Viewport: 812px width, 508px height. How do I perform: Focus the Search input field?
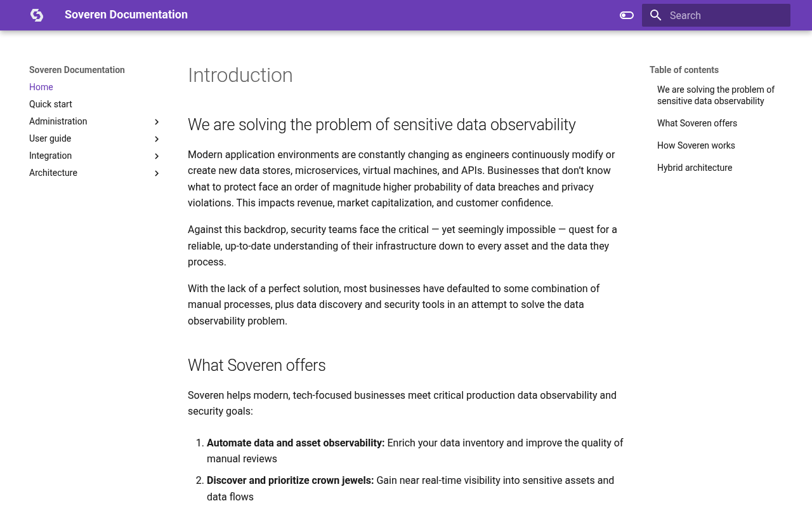point(716,15)
